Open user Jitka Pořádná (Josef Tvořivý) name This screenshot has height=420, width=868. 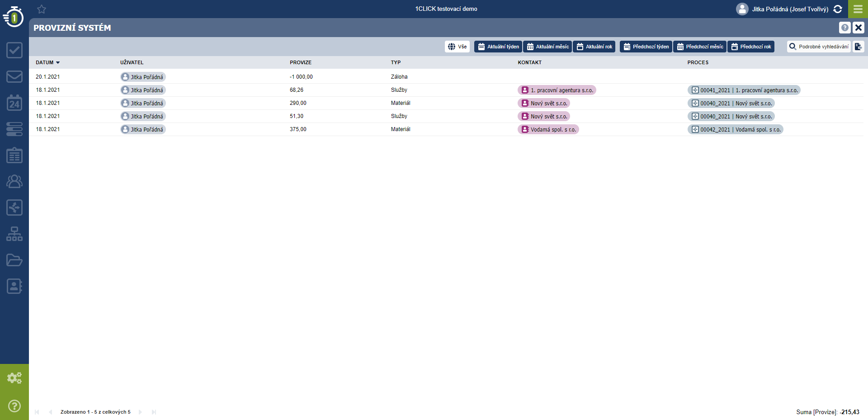790,9
